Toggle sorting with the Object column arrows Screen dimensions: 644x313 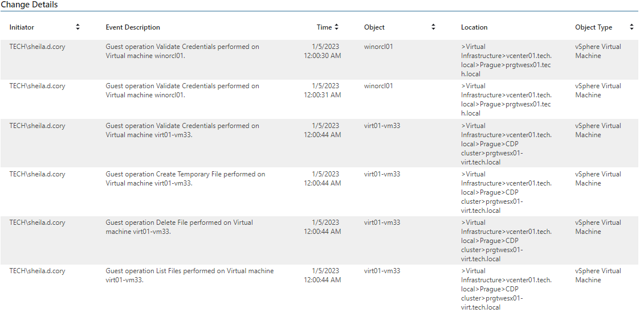[x=433, y=27]
